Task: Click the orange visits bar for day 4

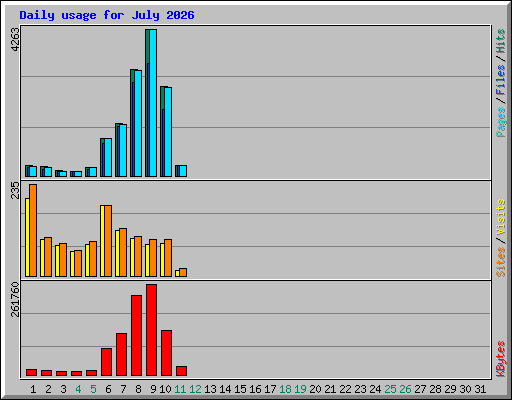Action: pyautogui.click(x=78, y=264)
